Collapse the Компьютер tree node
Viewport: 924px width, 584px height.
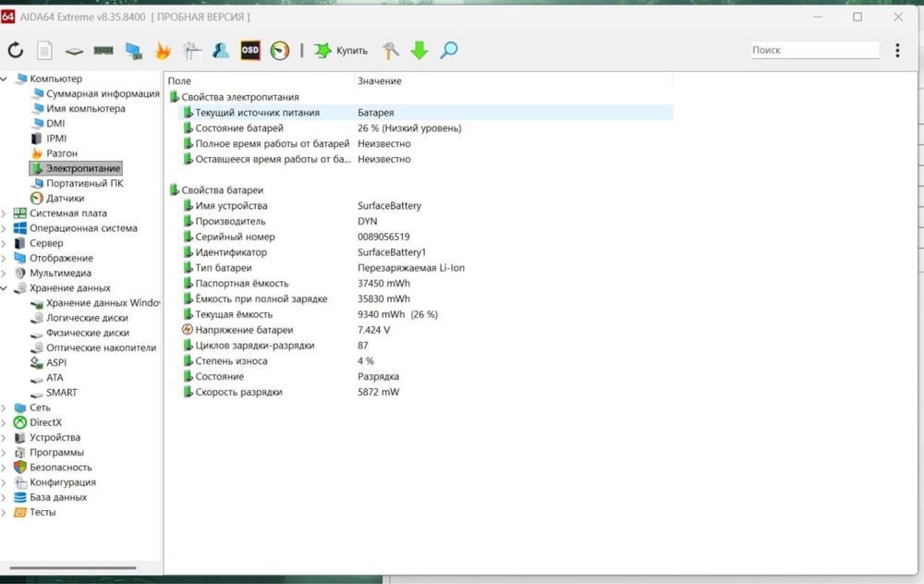point(4,79)
